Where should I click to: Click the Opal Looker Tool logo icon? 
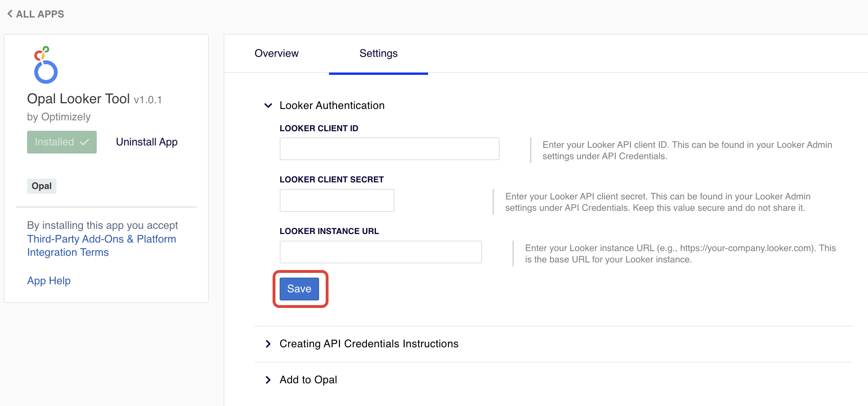tap(46, 65)
